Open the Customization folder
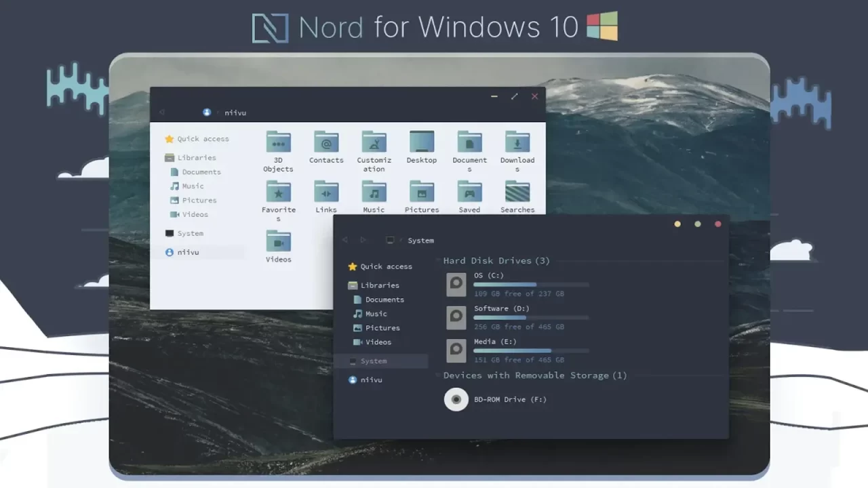Image resolution: width=868 pixels, height=488 pixels. [x=374, y=151]
